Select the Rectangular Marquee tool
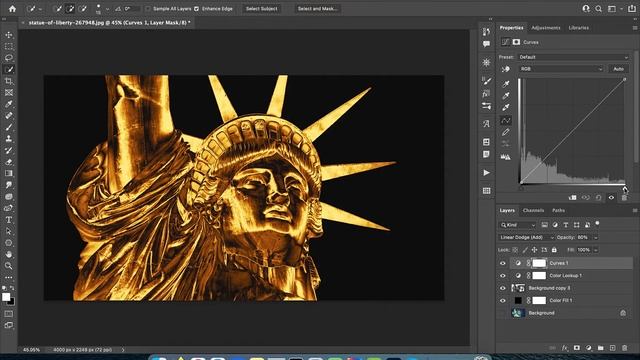 click(9, 46)
